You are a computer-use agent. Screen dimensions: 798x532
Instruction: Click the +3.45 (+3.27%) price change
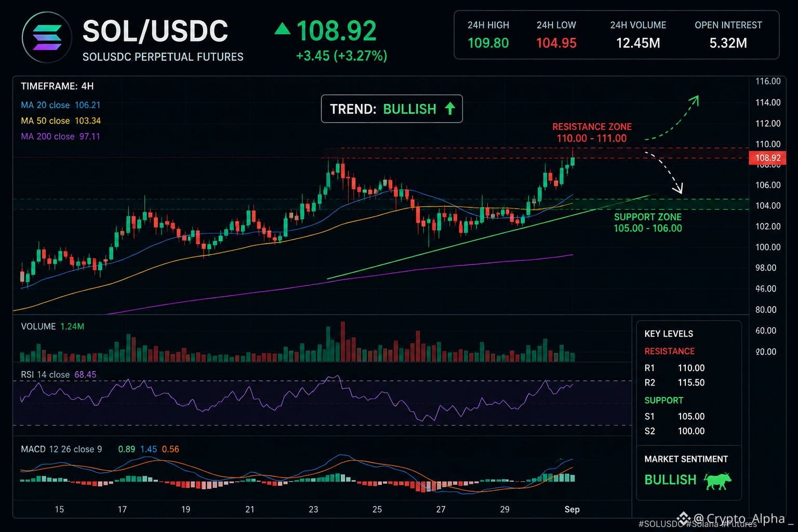click(341, 56)
